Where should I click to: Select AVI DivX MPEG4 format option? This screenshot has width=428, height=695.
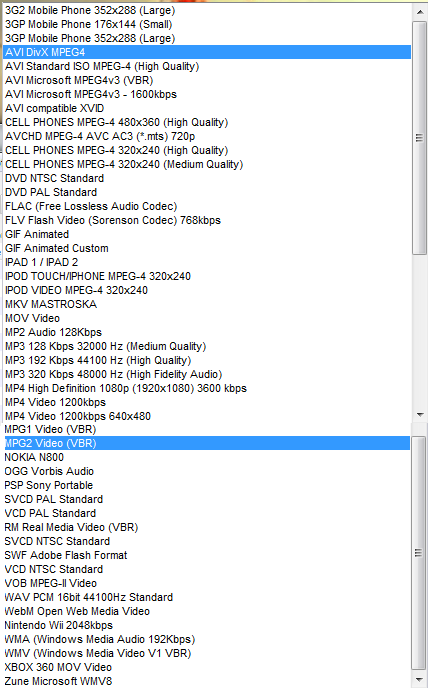point(207,52)
